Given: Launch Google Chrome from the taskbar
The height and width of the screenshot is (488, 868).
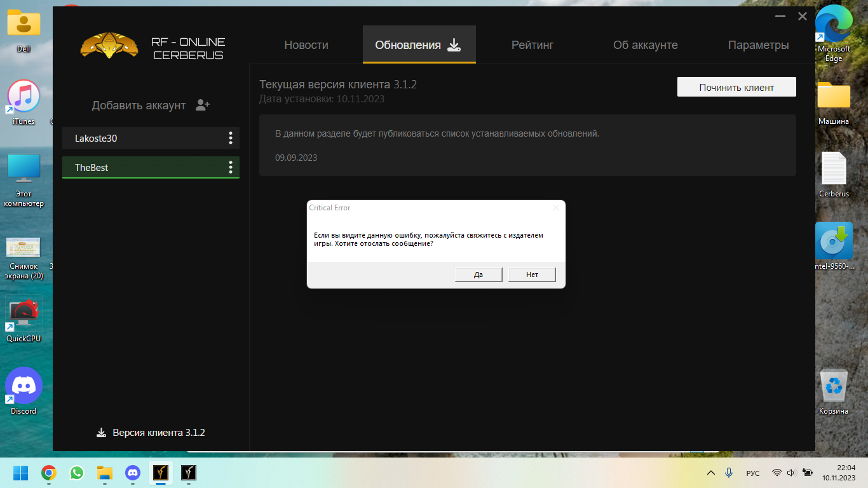Looking at the screenshot, I should coord(49,473).
